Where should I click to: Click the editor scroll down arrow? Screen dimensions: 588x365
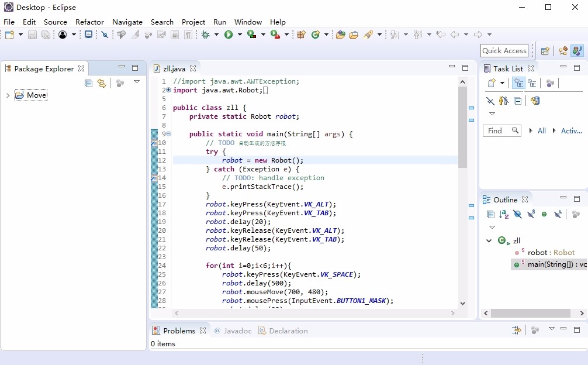[462, 304]
